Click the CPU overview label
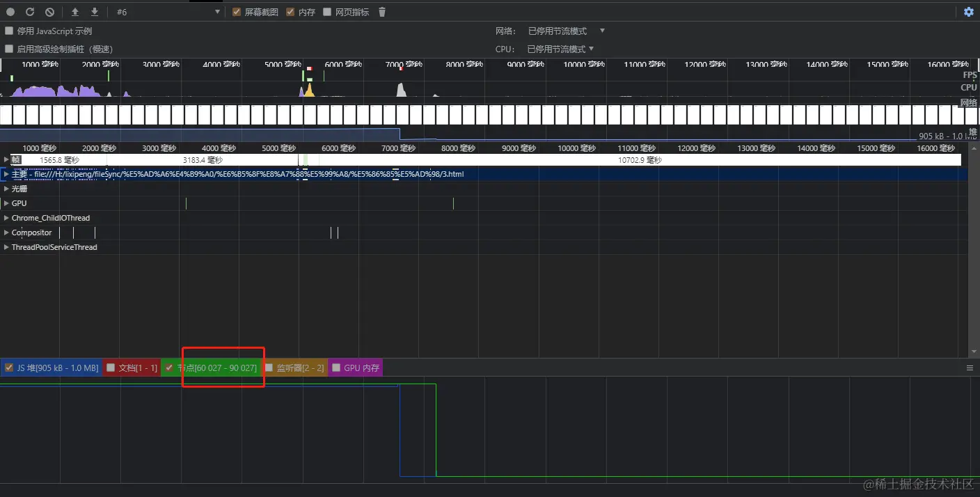The image size is (980, 497). pyautogui.click(x=969, y=88)
